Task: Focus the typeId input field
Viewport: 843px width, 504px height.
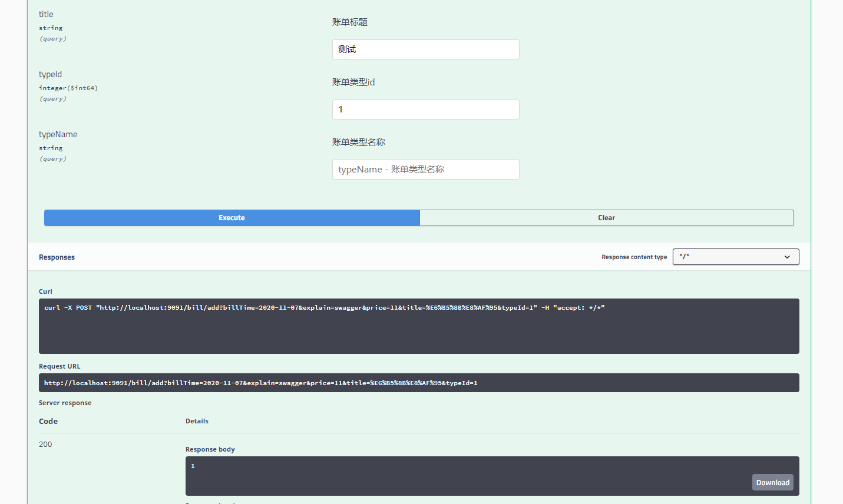Action: click(x=425, y=110)
